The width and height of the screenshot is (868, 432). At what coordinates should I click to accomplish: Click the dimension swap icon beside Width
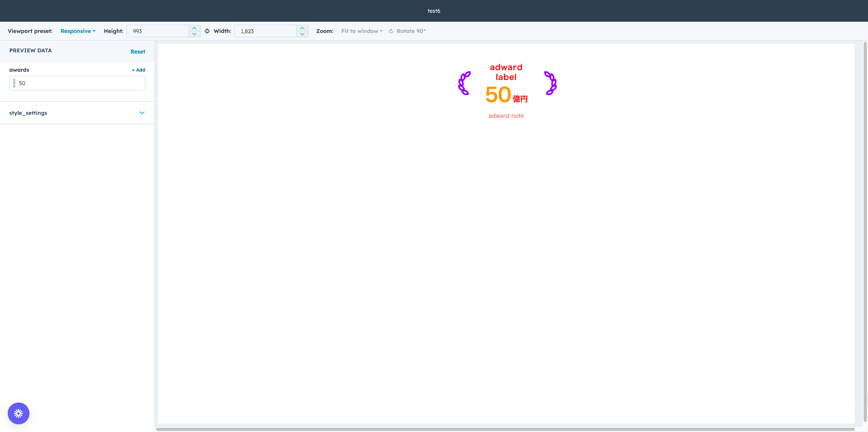[207, 31]
